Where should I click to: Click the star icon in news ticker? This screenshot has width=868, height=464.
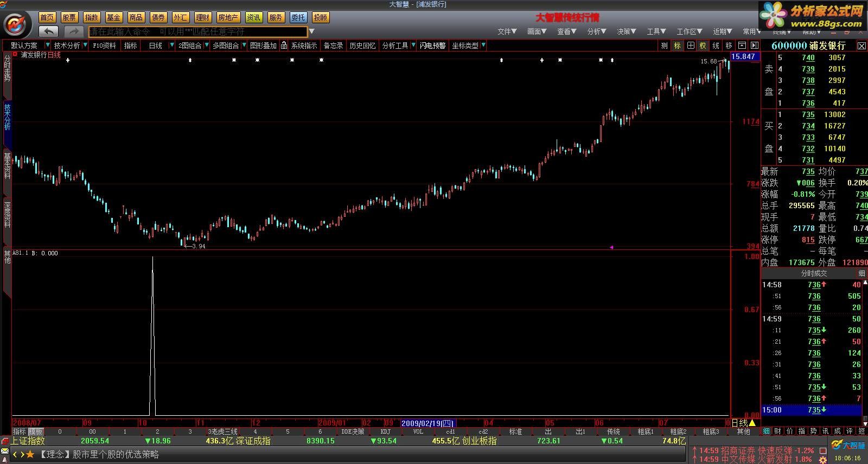31,454
